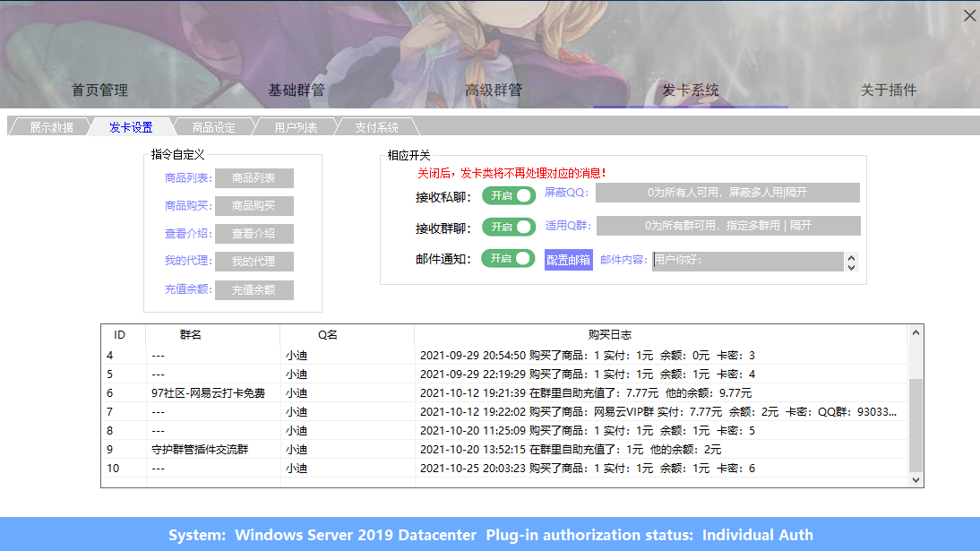Image resolution: width=980 pixels, height=551 pixels.
Task: Switch to the 高级群管 main tab
Action: point(493,90)
